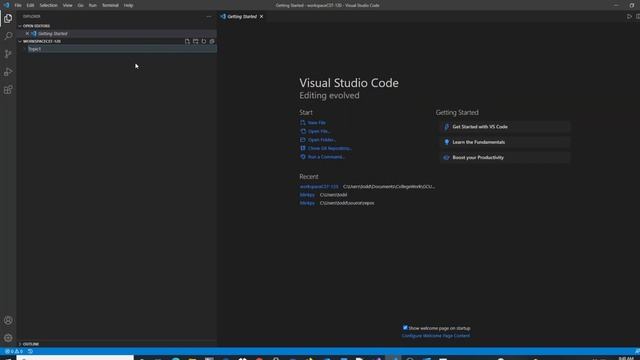The height and width of the screenshot is (360, 640).
Task: Open the Source Control view
Action: point(8,54)
